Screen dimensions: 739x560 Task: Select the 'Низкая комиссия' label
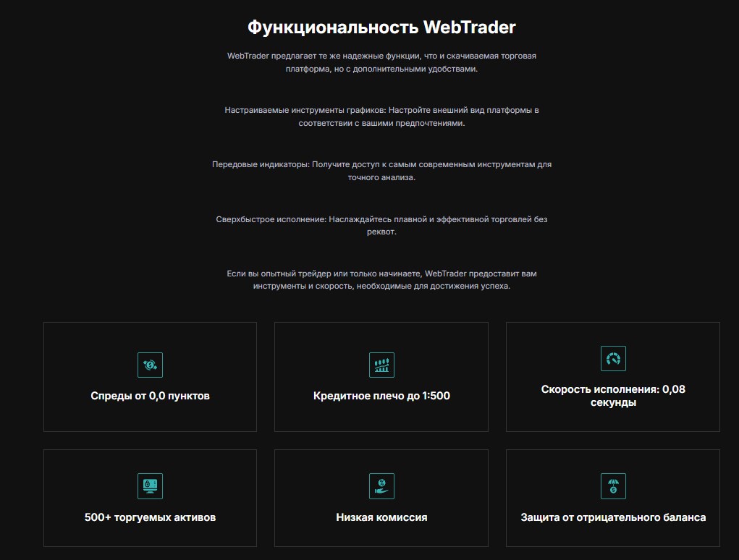click(381, 517)
